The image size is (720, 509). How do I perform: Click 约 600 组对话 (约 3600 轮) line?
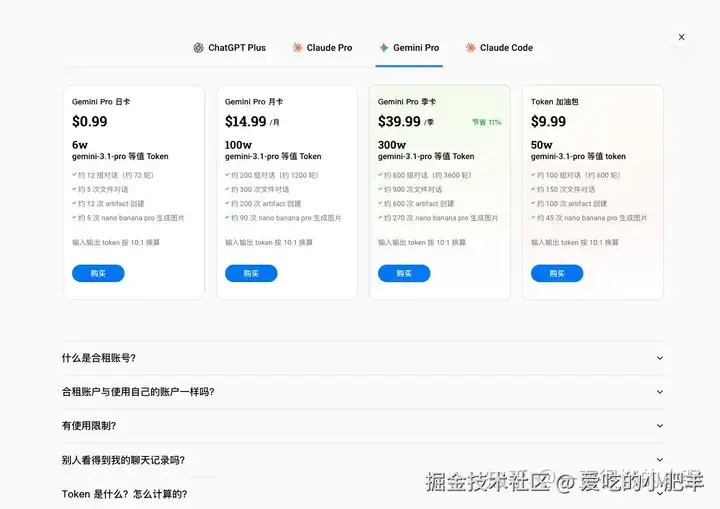click(x=425, y=175)
